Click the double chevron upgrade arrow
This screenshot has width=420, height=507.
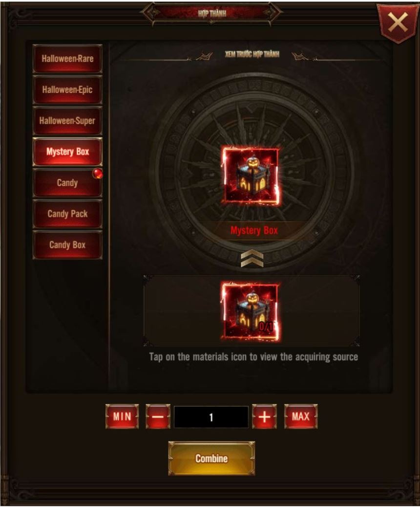tap(252, 259)
